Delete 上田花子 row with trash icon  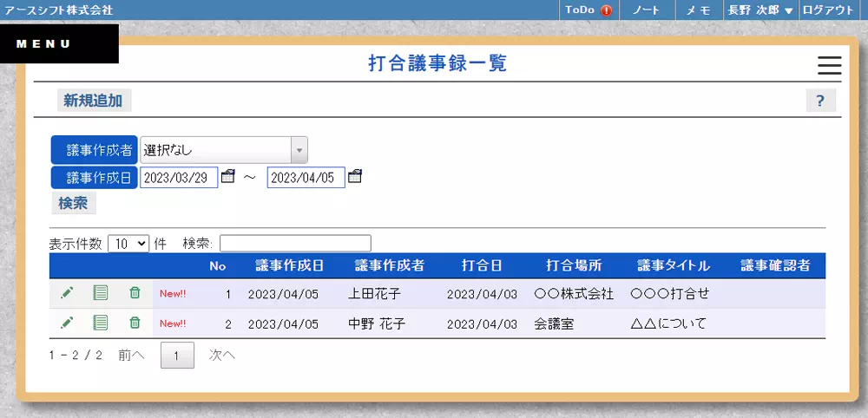point(135,293)
